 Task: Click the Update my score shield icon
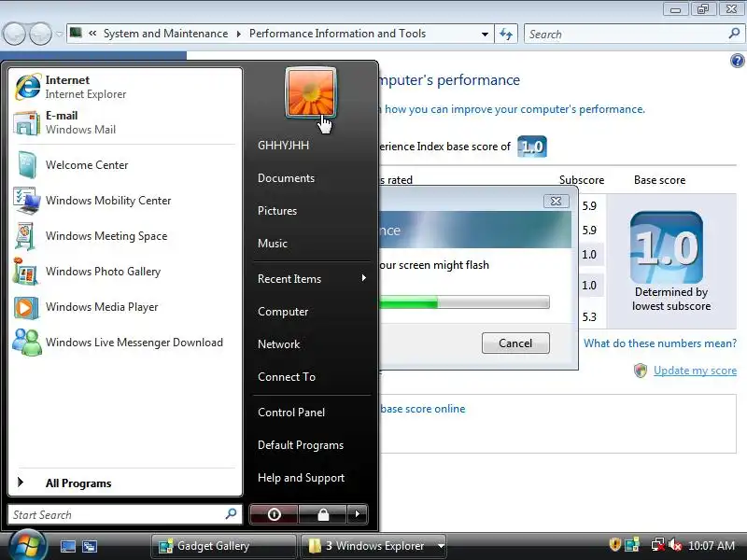(641, 370)
